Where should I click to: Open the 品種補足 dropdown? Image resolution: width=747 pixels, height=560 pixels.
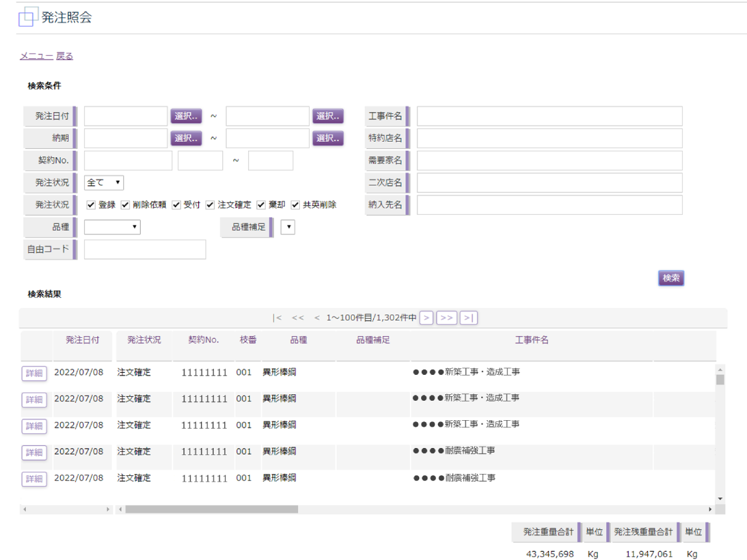click(x=288, y=227)
